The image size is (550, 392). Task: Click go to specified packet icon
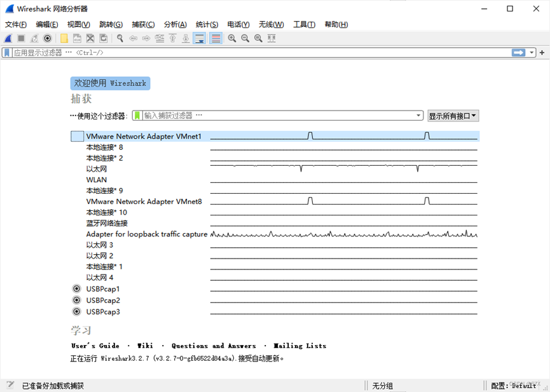pyautogui.click(x=160, y=38)
